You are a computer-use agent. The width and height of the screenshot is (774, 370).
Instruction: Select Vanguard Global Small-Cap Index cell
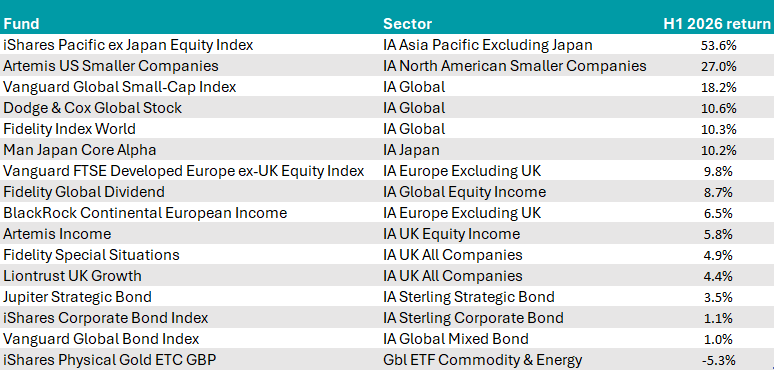pos(119,87)
